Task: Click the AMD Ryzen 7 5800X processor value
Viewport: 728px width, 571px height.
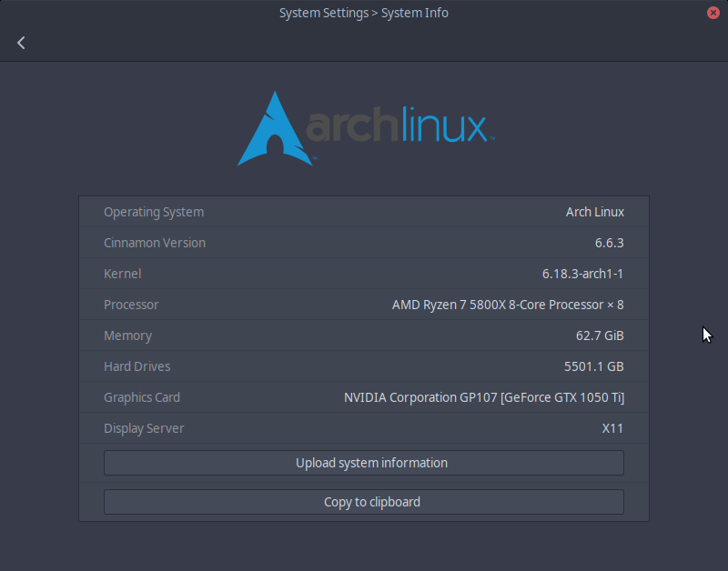Action: click(508, 305)
